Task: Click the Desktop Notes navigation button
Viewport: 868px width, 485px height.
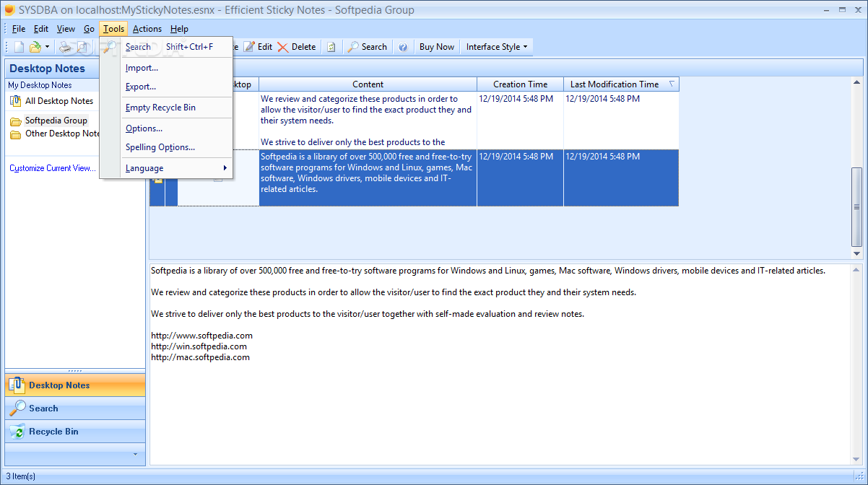Action: tap(75, 385)
